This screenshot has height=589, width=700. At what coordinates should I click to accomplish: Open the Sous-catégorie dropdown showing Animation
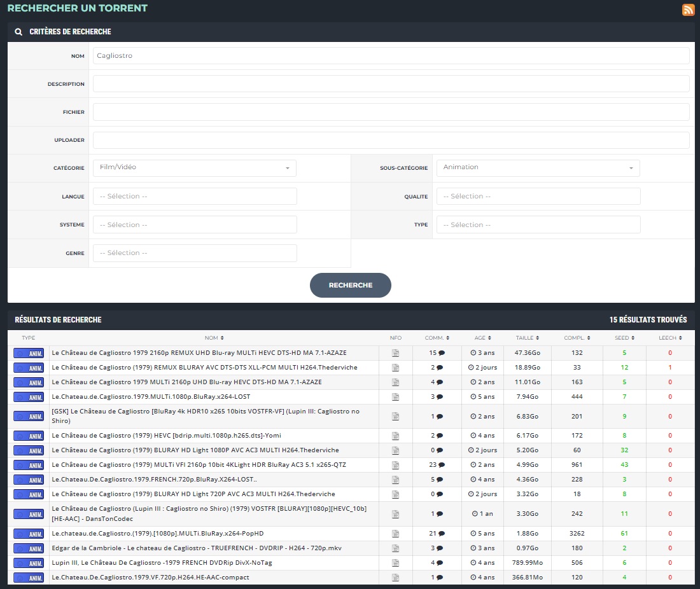(x=538, y=168)
